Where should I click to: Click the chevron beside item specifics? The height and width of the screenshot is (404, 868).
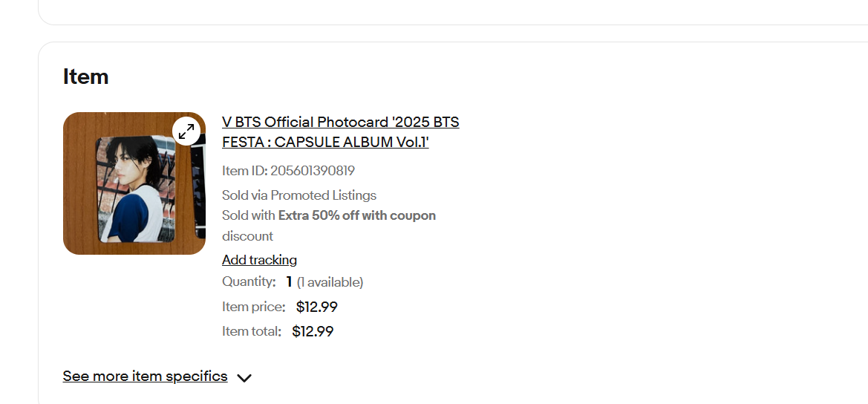[x=244, y=377]
